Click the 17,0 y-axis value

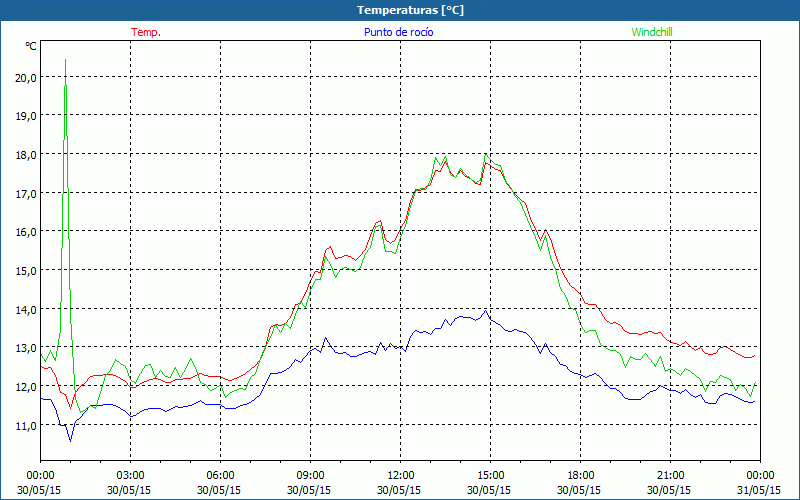coord(26,193)
